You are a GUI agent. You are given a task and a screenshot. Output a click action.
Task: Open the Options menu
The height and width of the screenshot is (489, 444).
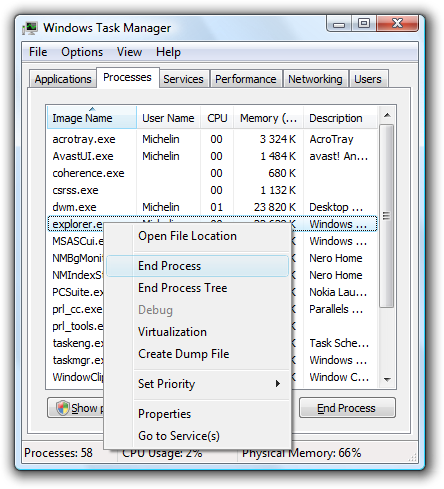(82, 52)
